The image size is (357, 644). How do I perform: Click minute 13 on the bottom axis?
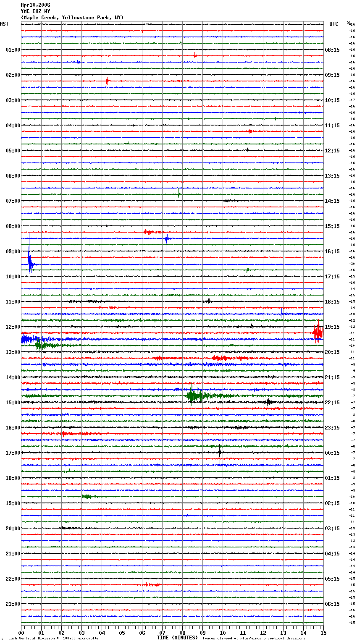point(283,633)
